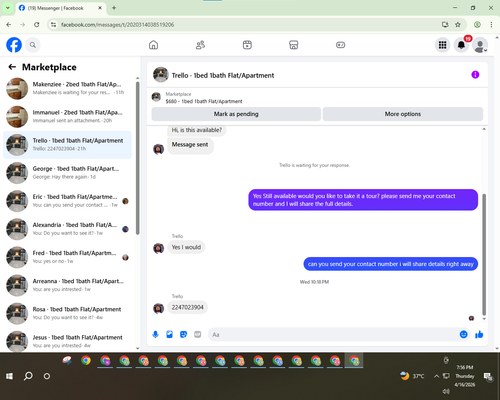
Task: Click the 'Yes I would' message bubble
Action: click(x=186, y=247)
